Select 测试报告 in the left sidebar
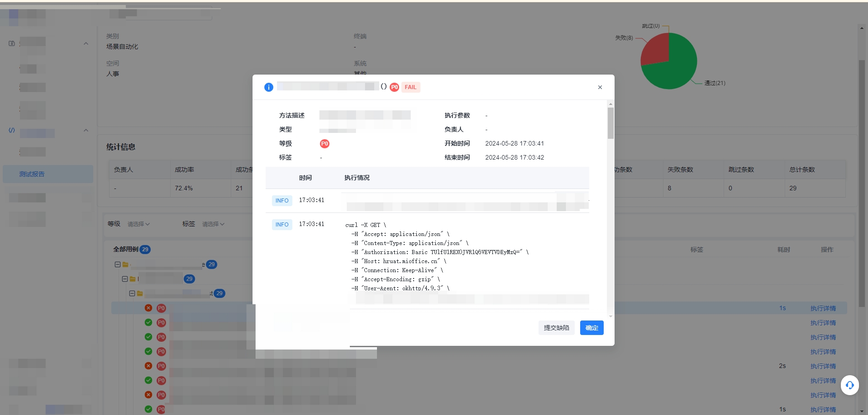This screenshot has height=415, width=868. (48, 174)
